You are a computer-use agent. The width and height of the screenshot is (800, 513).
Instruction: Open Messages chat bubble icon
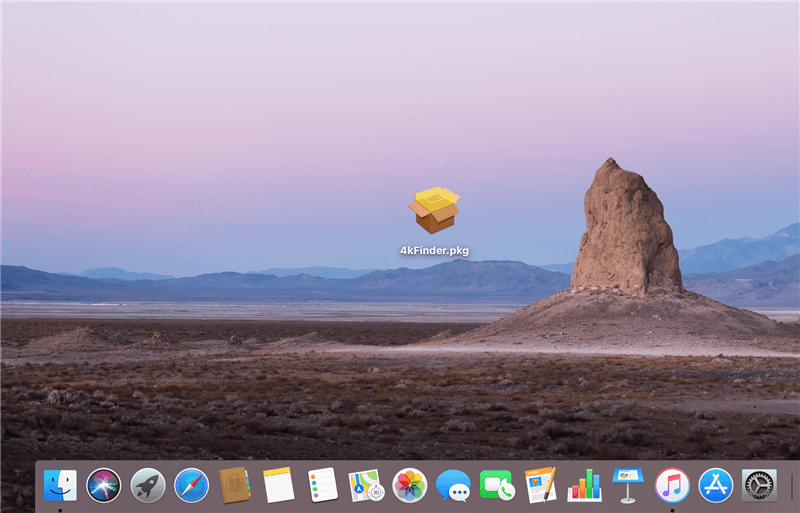[453, 485]
